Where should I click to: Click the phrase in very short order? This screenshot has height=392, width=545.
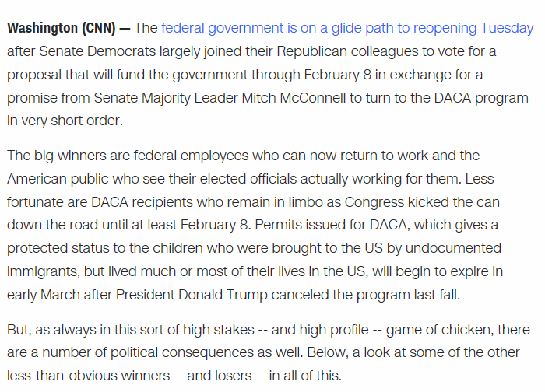point(65,121)
